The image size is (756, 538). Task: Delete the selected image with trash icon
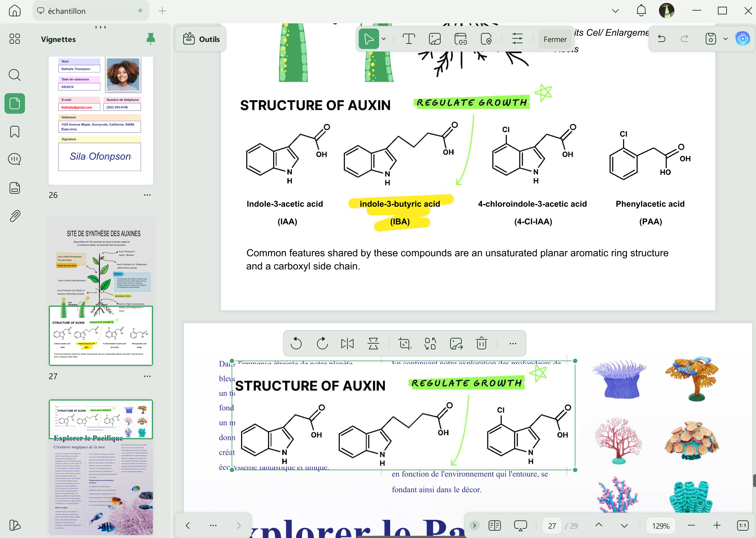coord(481,344)
